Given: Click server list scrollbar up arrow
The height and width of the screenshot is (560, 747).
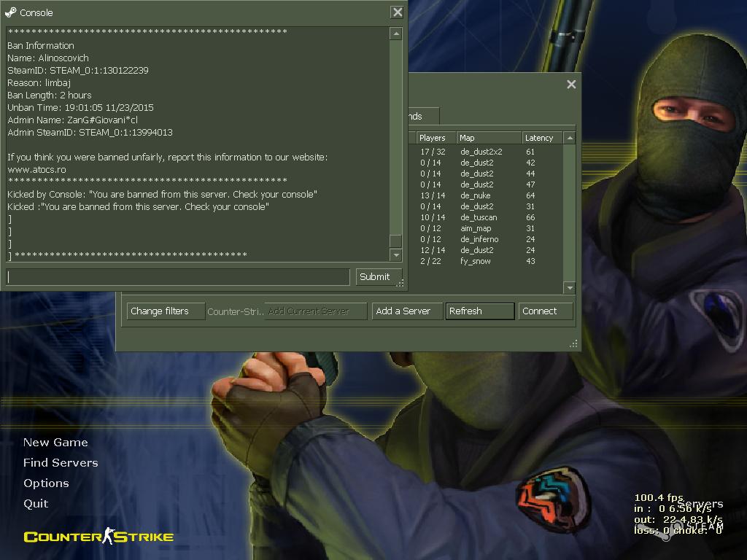Looking at the screenshot, I should click(x=569, y=138).
